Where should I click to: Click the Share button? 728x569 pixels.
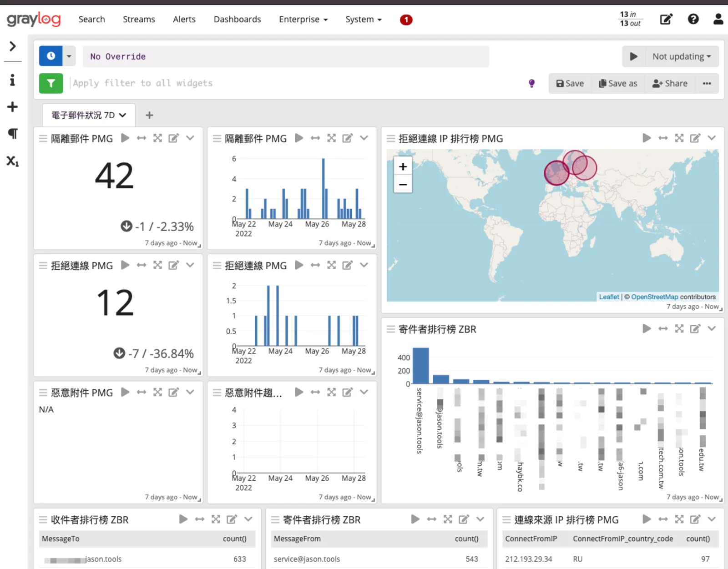point(670,83)
